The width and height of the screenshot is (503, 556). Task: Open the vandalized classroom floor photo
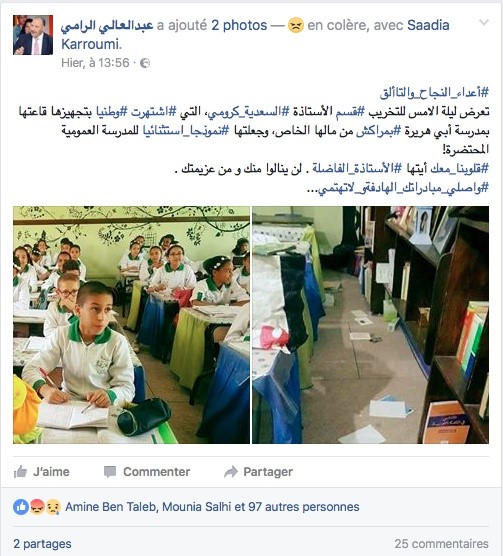click(370, 325)
